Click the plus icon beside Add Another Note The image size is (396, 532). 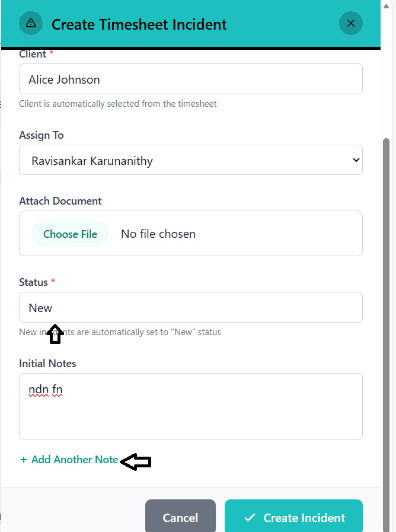(x=24, y=460)
